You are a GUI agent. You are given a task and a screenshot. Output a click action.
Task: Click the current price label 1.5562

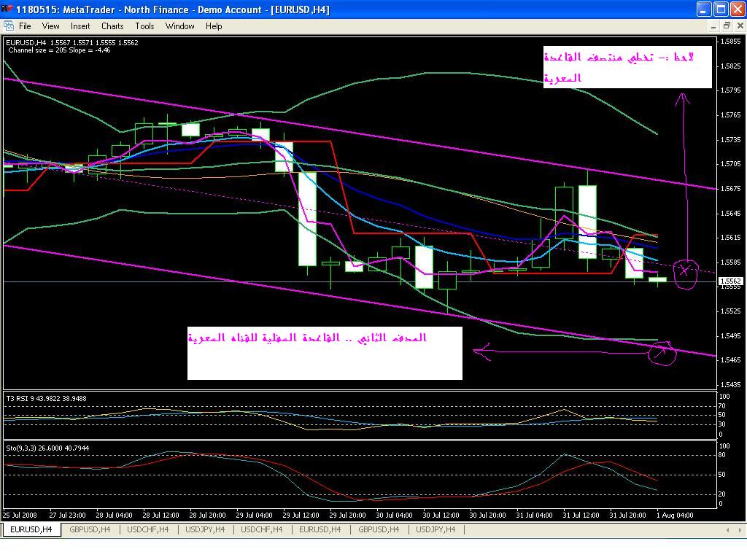731,281
